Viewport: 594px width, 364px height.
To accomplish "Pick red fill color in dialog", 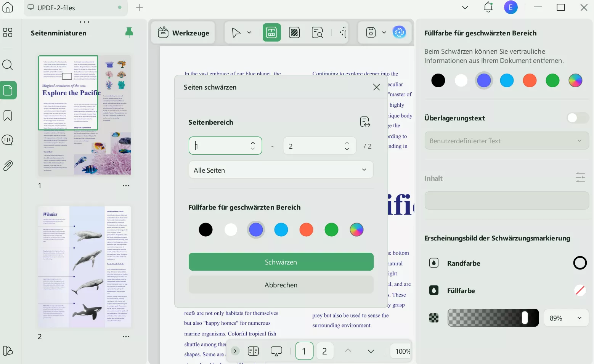I will [306, 230].
